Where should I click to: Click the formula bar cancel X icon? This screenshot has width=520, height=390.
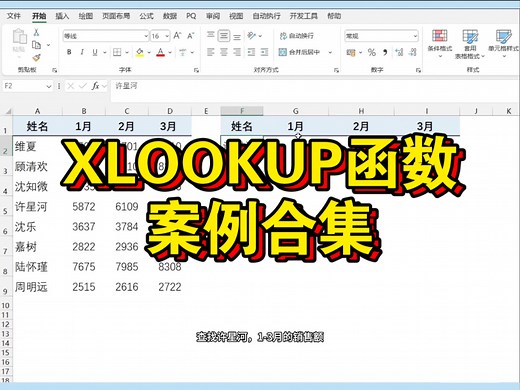[x=70, y=86]
